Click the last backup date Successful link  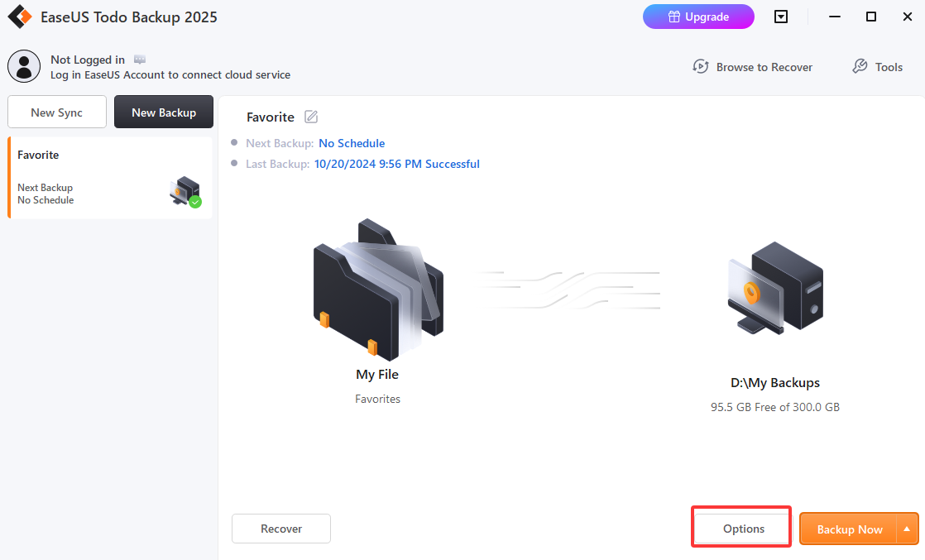click(396, 164)
